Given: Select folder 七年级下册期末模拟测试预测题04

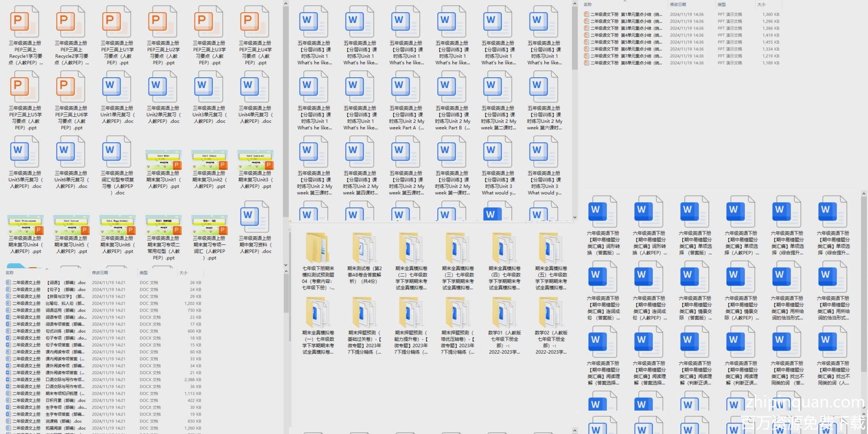Looking at the screenshot, I should 318,247.
